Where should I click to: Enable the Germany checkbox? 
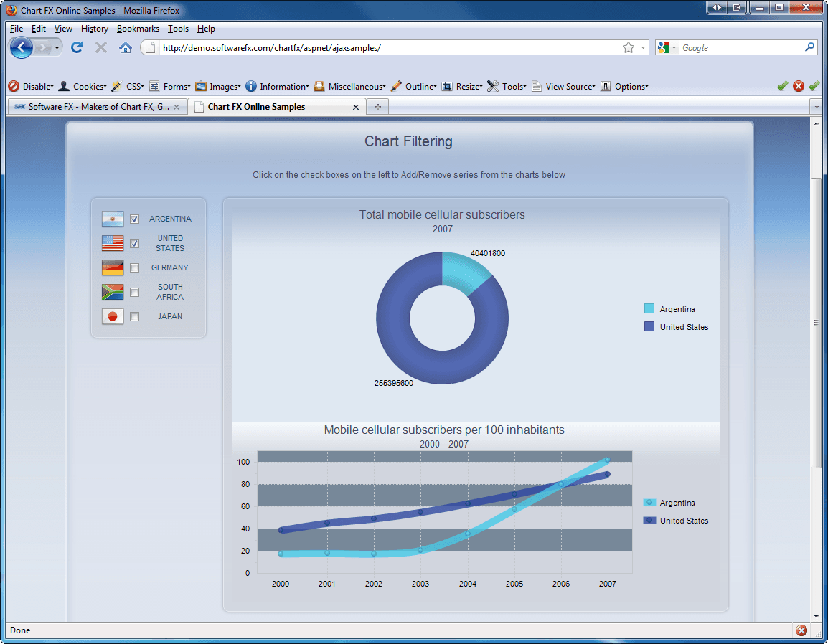[x=135, y=267]
